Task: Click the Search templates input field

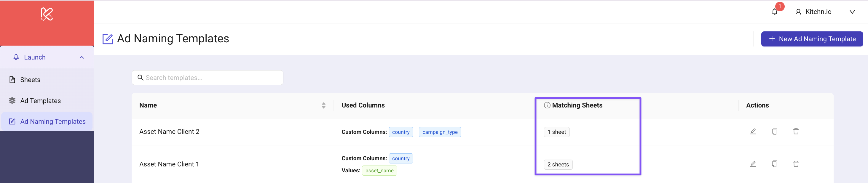Action: tap(207, 78)
